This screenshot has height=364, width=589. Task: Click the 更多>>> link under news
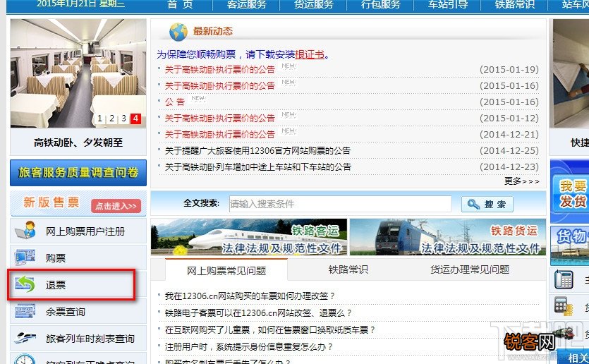coord(521,181)
